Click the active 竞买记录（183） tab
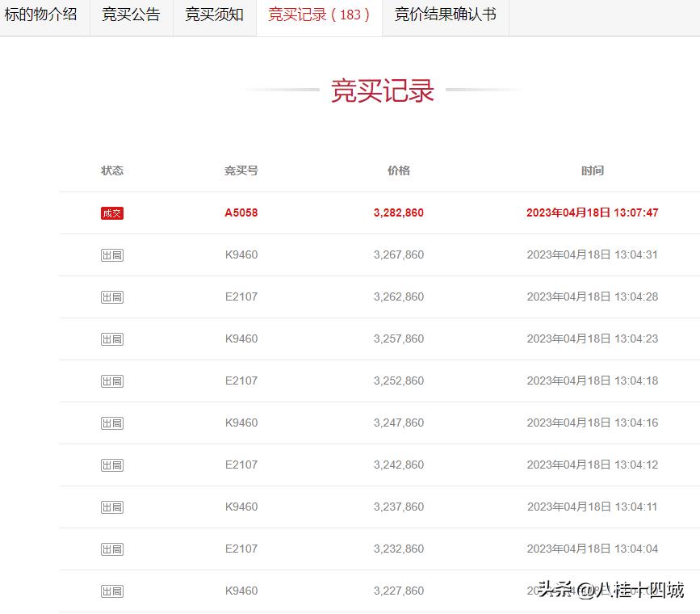 (319, 15)
